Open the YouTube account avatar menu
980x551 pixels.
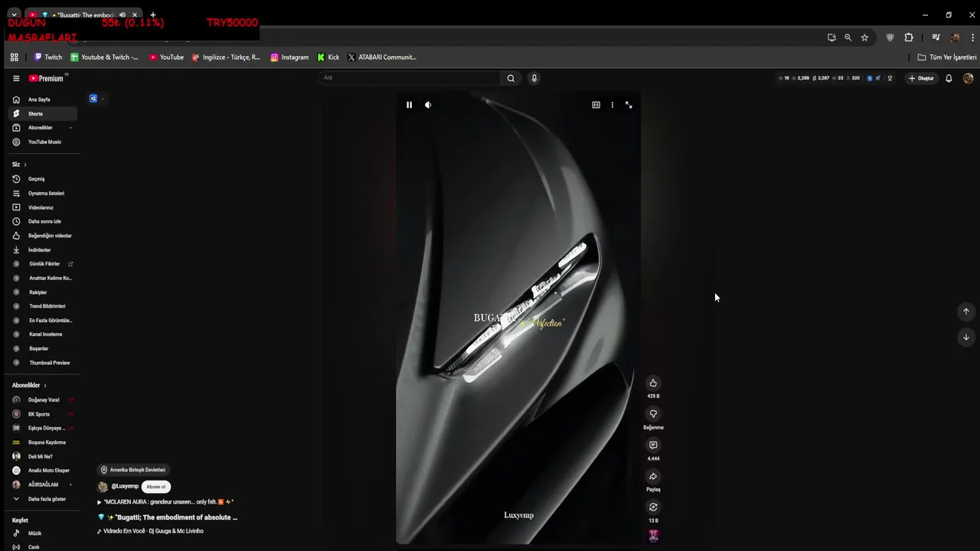968,78
